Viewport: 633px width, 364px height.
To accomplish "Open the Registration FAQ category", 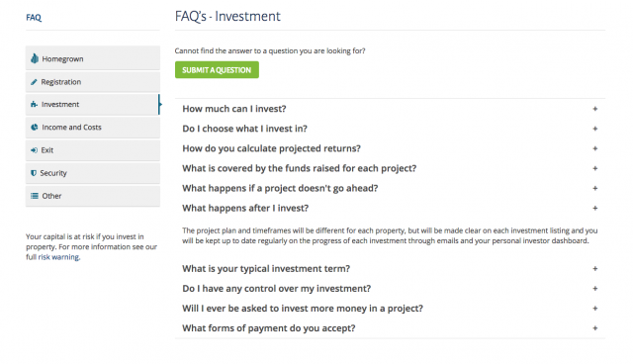I will 93,82.
